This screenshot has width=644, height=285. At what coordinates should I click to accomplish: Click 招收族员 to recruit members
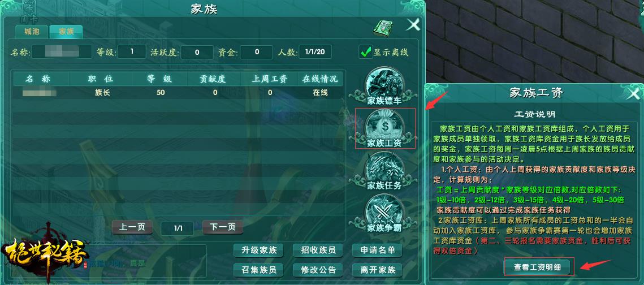click(318, 250)
